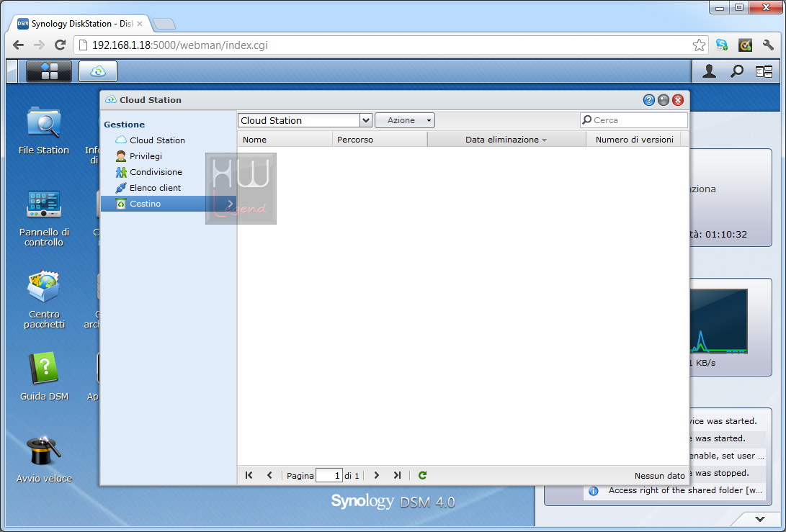
Task: Click the Cloud Station taskbar button
Action: [98, 71]
